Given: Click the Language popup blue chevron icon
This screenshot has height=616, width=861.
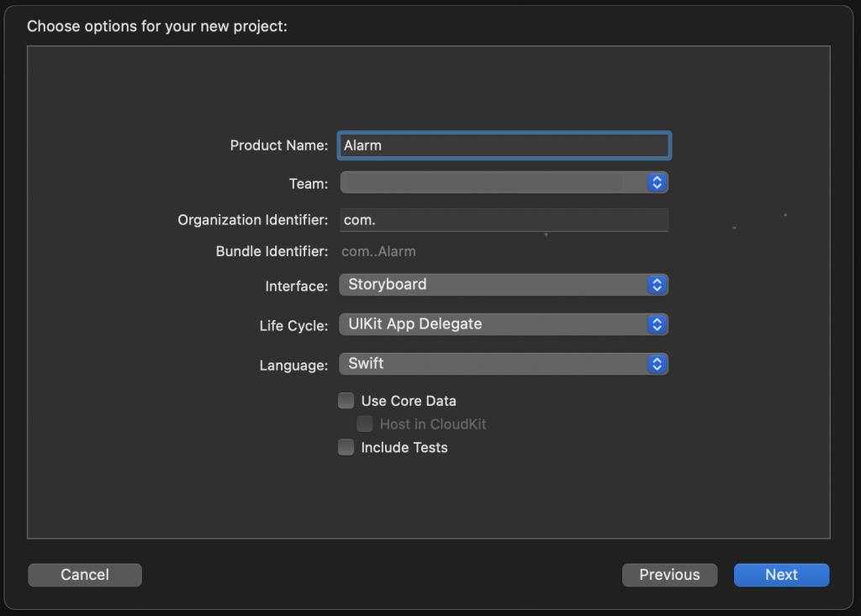Looking at the screenshot, I should click(x=657, y=364).
